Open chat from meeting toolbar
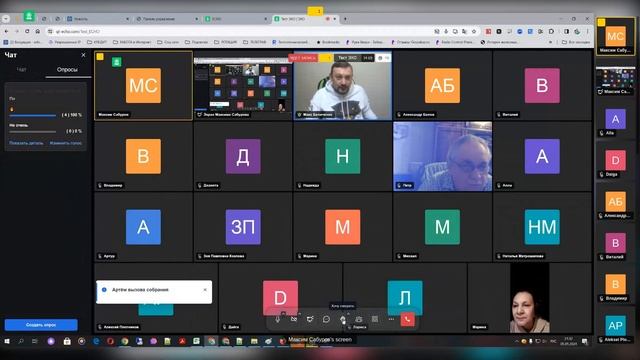Image resolution: width=640 pixels, height=360 pixels. (x=326, y=319)
